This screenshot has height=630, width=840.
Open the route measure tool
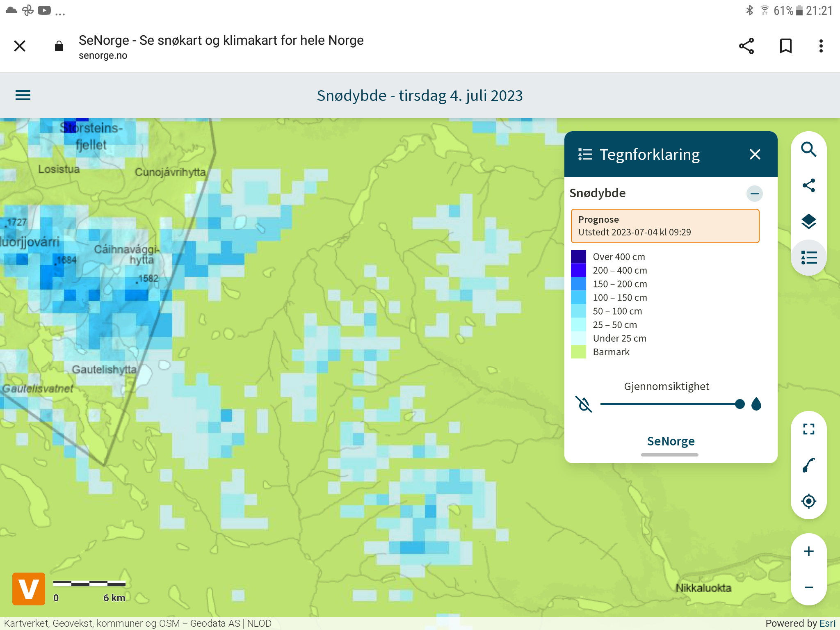pyautogui.click(x=808, y=465)
